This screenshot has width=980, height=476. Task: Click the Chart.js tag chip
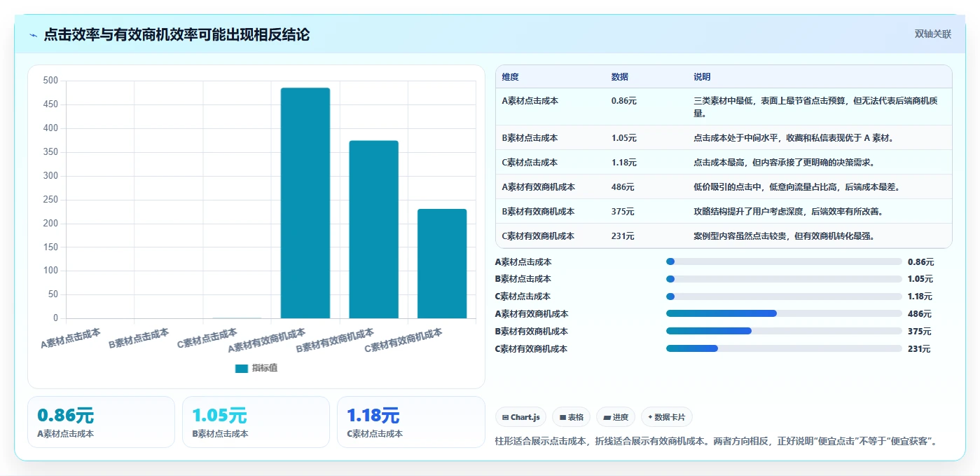point(521,417)
